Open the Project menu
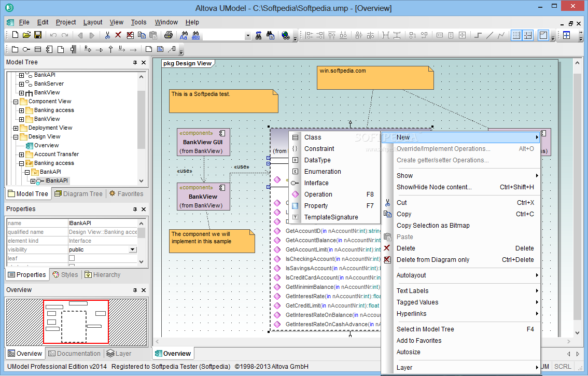 coord(66,22)
